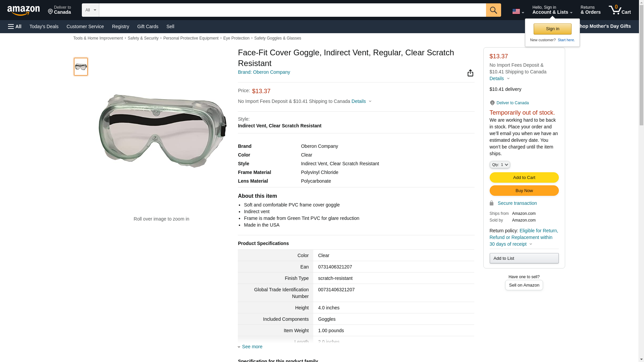The width and height of the screenshot is (644, 362).
Task: Click the Secure transaction lock link
Action: click(x=517, y=203)
